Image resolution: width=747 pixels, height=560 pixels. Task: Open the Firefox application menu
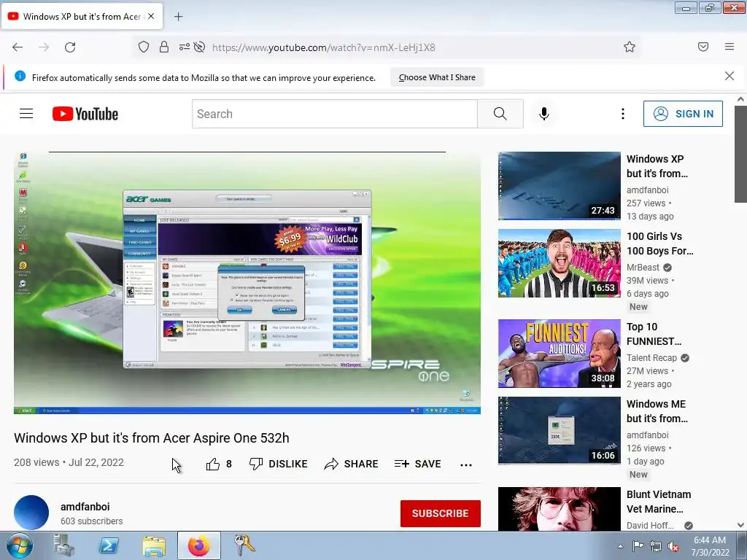point(729,47)
